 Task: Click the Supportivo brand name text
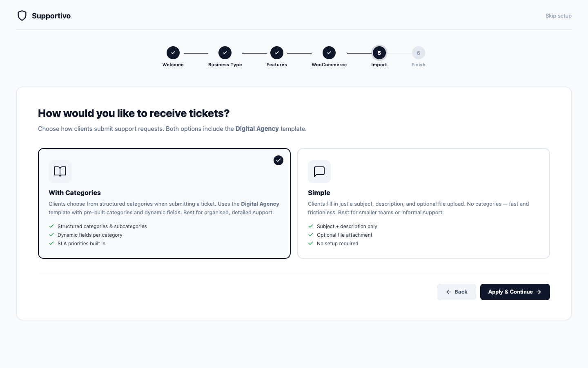click(x=51, y=16)
